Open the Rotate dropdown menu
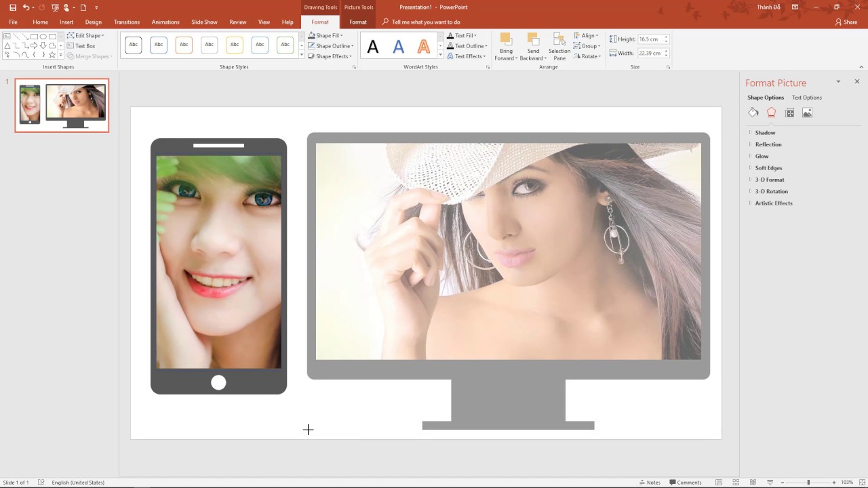Viewport: 868px width, 488px height. (x=587, y=56)
